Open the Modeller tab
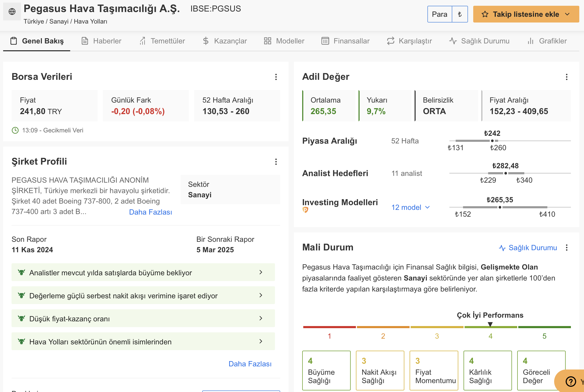This screenshot has width=584, height=392. pyautogui.click(x=284, y=41)
